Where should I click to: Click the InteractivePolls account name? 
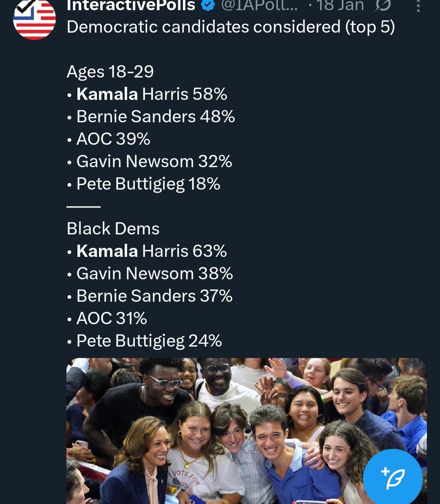(x=131, y=6)
